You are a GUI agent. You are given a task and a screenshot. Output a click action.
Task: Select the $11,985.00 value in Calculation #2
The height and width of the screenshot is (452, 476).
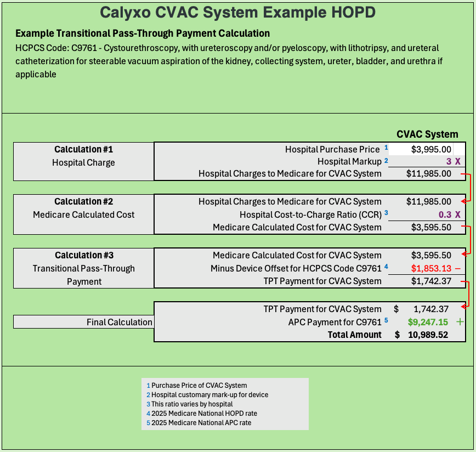tap(429, 201)
